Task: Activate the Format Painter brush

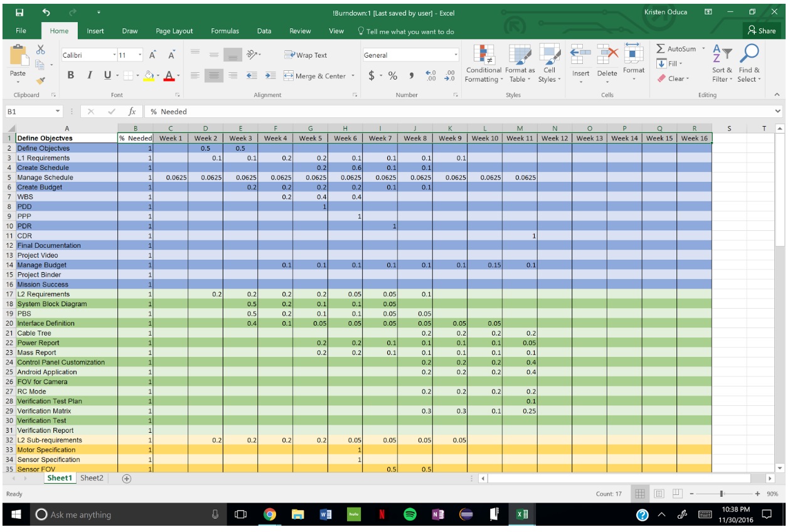Action: click(x=41, y=80)
